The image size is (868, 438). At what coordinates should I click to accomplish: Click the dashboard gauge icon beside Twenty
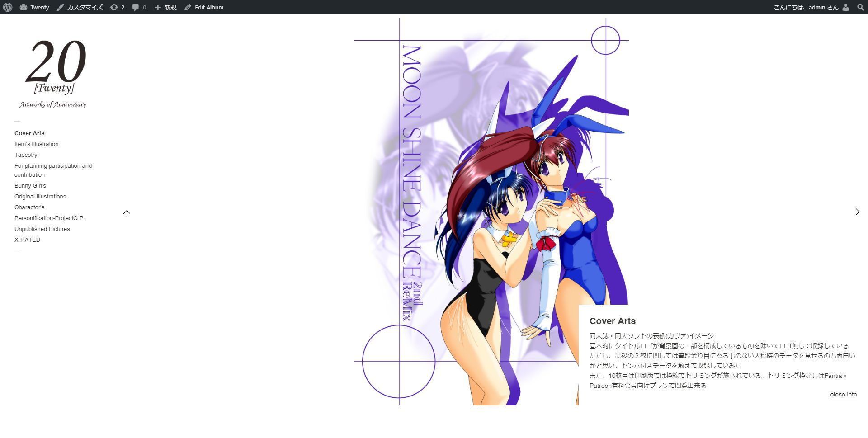pos(24,7)
